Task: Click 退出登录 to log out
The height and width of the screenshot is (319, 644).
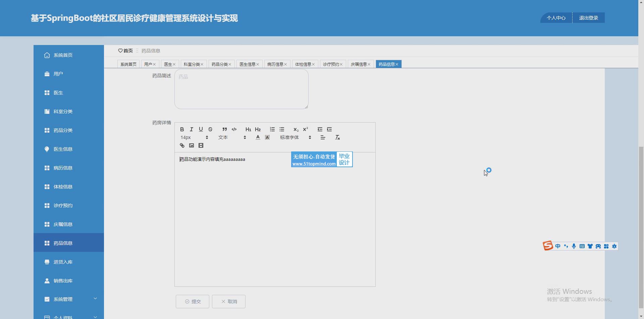Action: point(589,18)
